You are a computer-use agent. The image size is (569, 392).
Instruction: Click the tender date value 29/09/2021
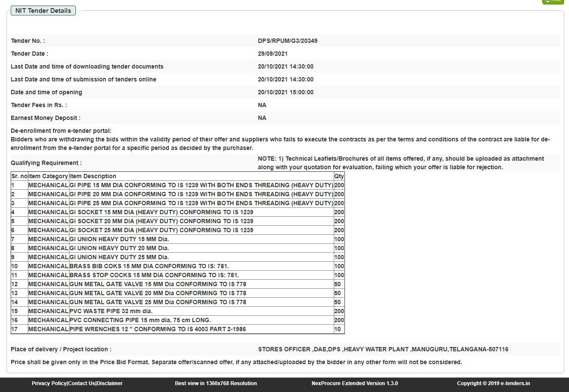273,54
